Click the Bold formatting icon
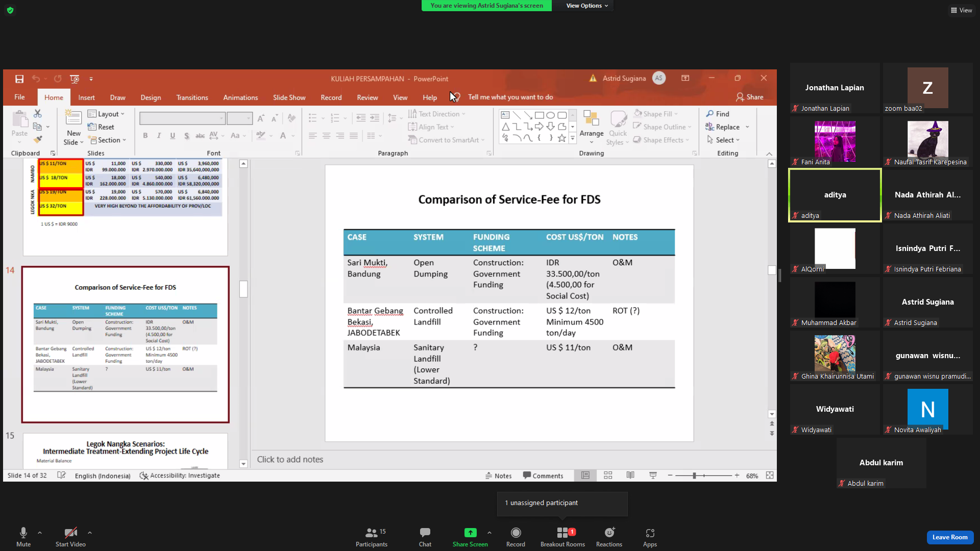The image size is (980, 551). coord(145,136)
